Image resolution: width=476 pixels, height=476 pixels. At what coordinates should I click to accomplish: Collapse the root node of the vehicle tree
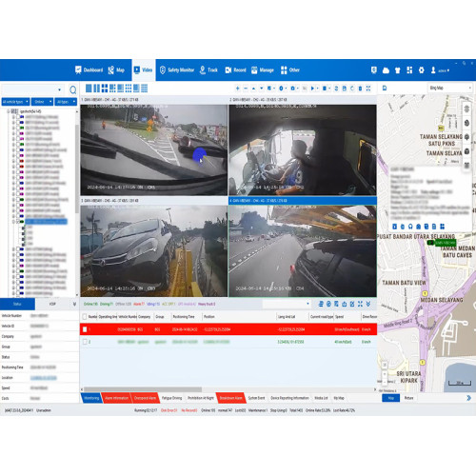[9, 111]
